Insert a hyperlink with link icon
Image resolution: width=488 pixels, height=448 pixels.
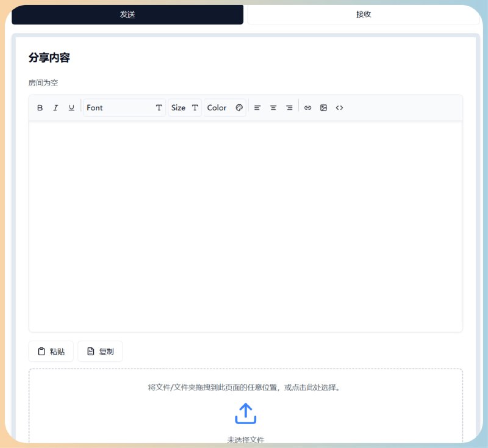308,107
